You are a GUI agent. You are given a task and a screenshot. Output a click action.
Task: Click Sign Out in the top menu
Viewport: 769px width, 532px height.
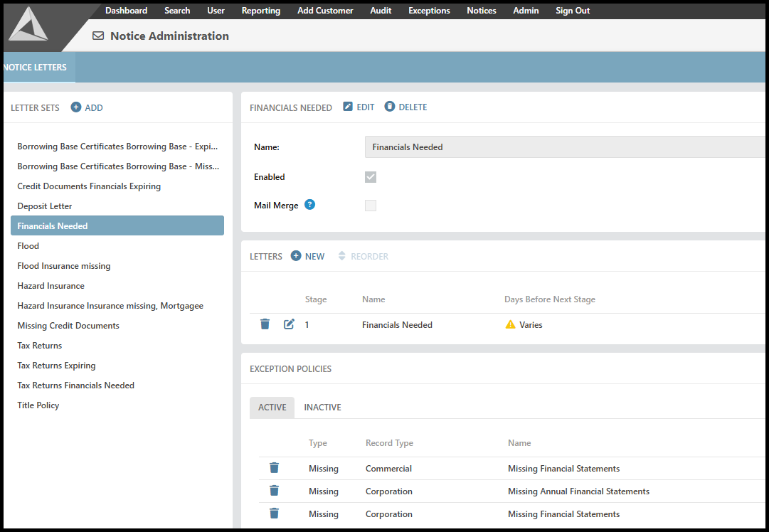[x=573, y=11]
